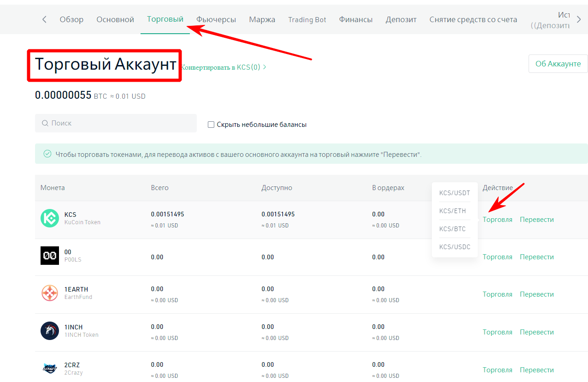
Task: Click the magnifier icon in search box
Action: 45,123
